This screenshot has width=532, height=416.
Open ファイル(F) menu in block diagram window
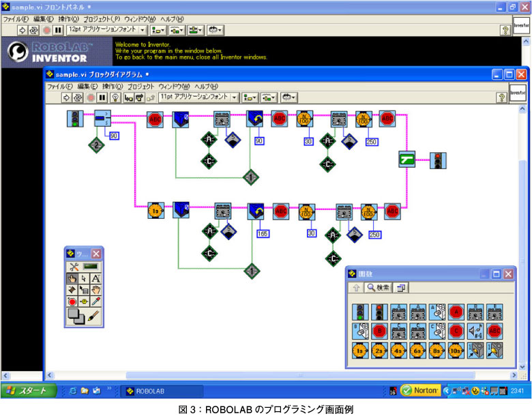coord(60,87)
